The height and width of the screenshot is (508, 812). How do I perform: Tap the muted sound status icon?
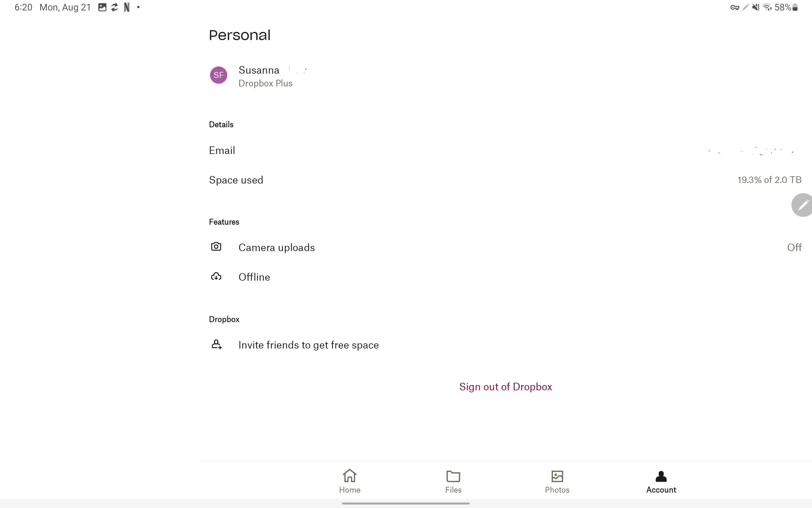click(756, 7)
